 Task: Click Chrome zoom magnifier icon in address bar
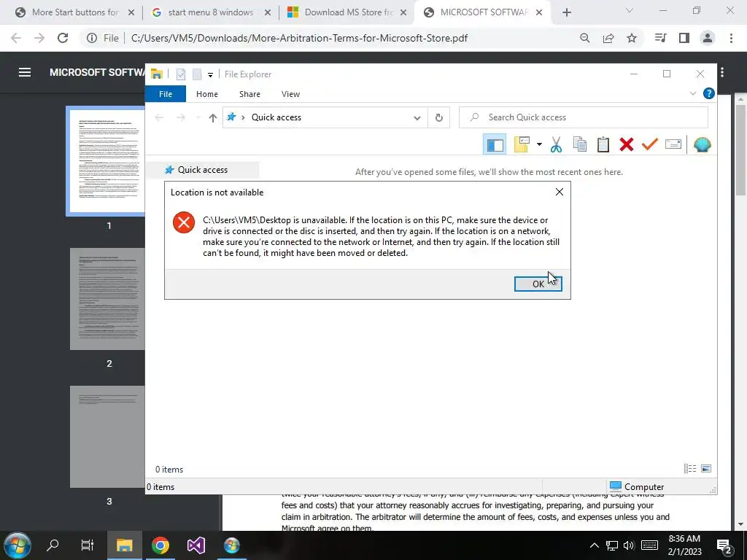click(x=585, y=38)
